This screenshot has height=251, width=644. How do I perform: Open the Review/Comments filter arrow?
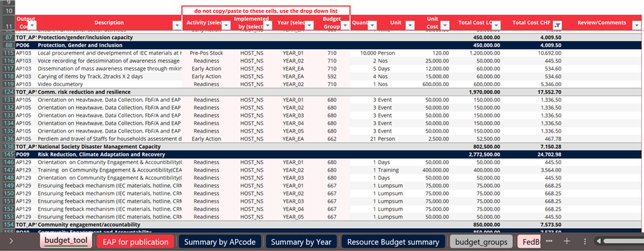tap(636, 26)
